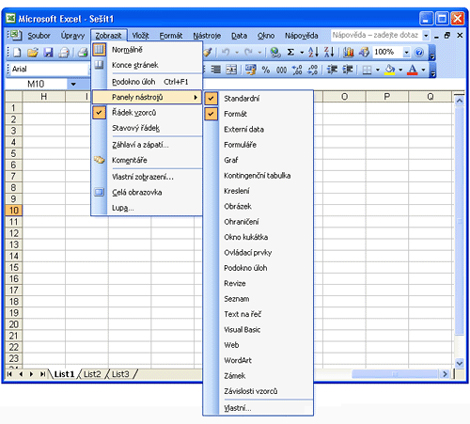The image size is (470, 424).
Task: Click the Merge and Center icon
Action: 231,69
